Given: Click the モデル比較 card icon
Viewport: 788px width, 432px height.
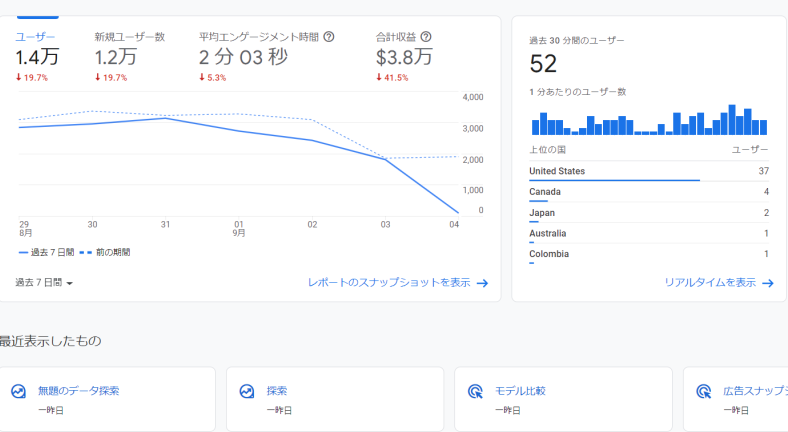Looking at the screenshot, I should point(475,392).
